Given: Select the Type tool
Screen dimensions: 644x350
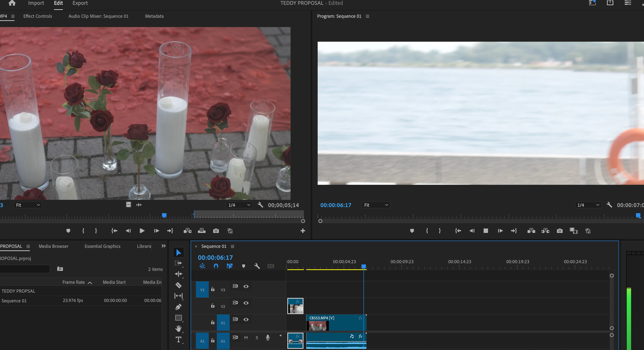Looking at the screenshot, I should pyautogui.click(x=178, y=340).
